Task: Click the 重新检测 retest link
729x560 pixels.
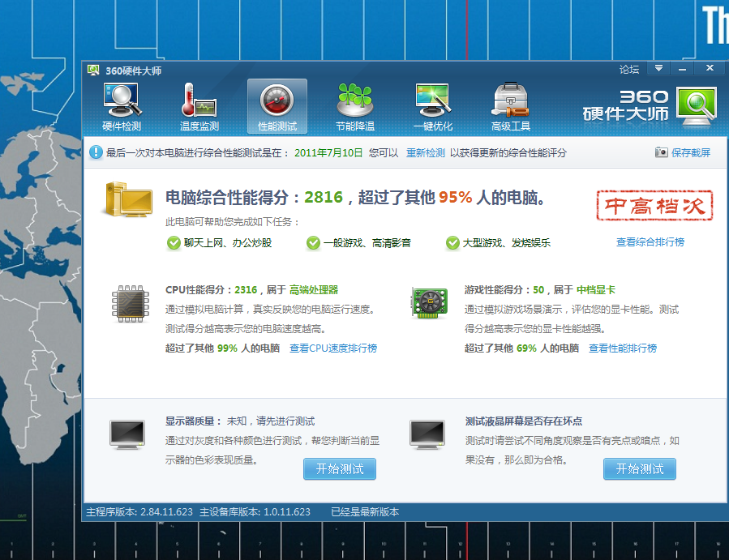Action: tap(426, 153)
